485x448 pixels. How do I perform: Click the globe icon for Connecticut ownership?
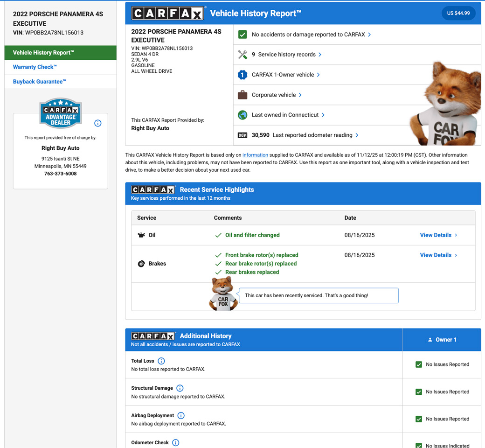click(242, 115)
